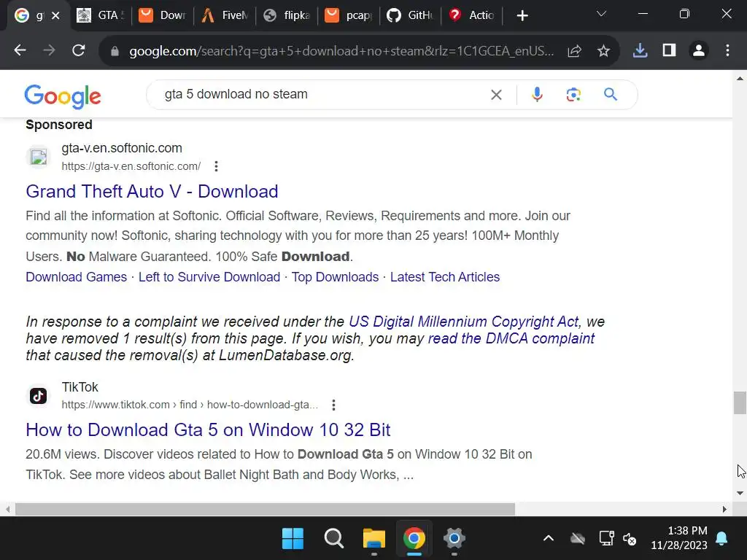
Task: Click the Softonic result favicon
Action: 38,157
